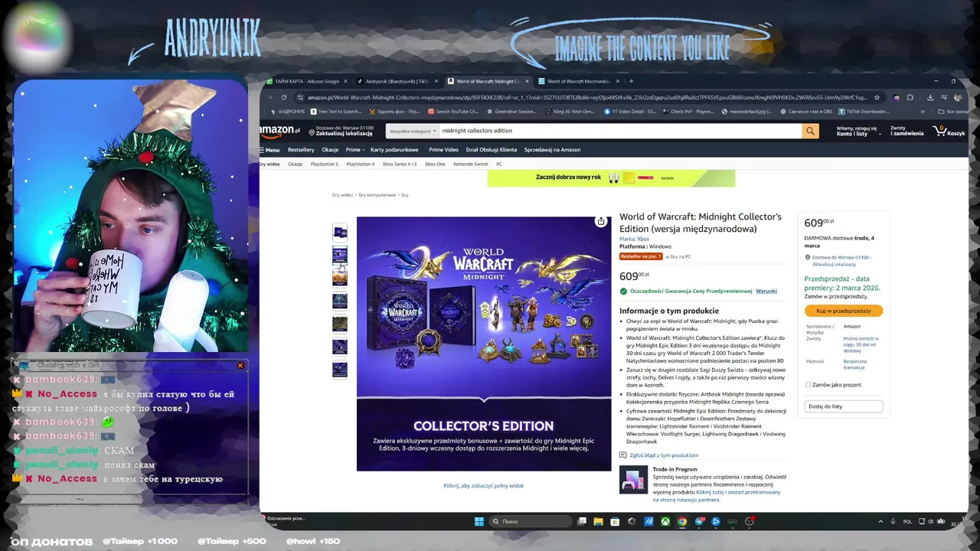This screenshot has height=551, width=980.
Task: Open Xbox app from the taskbar
Action: coord(665,522)
